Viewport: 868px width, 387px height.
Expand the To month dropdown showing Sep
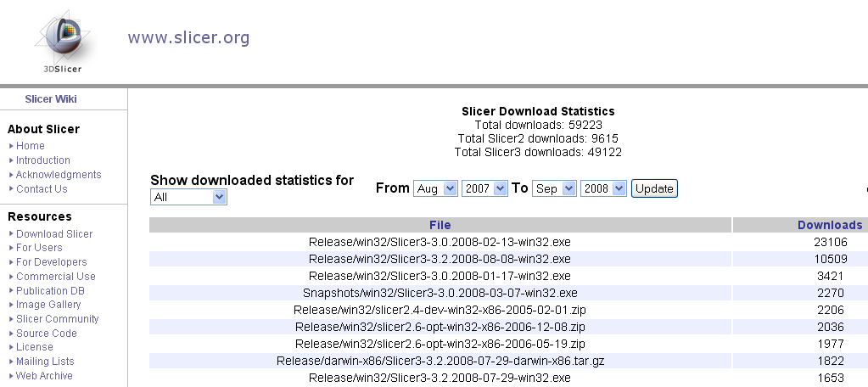click(x=554, y=188)
